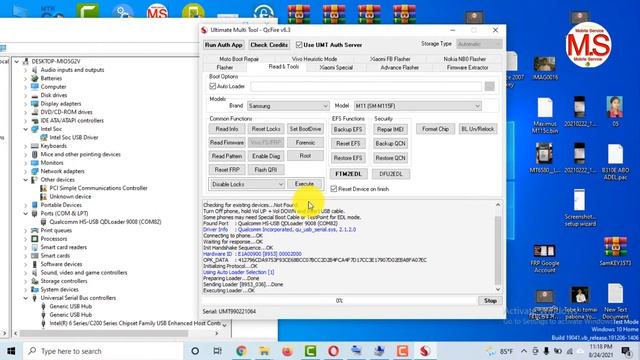Open Screenshot setup wizard desktop icon

(580, 208)
